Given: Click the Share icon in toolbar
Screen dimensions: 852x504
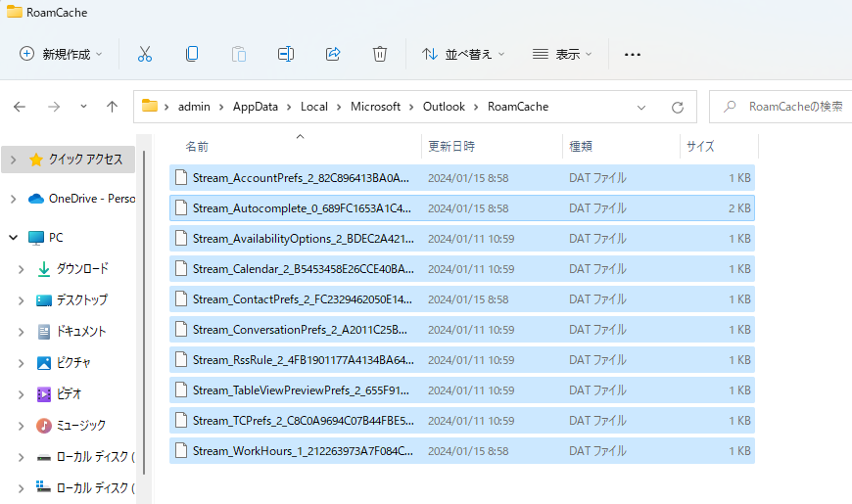Looking at the screenshot, I should [333, 54].
